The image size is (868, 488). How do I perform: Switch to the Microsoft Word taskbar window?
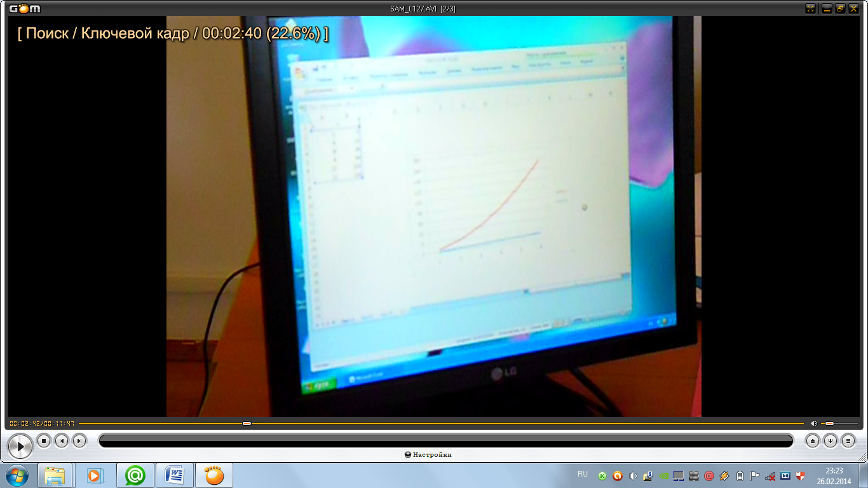point(174,475)
